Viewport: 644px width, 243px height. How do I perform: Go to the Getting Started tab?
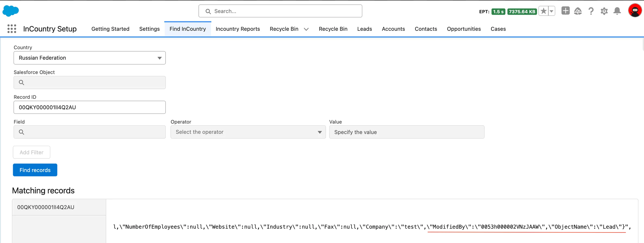[110, 29]
